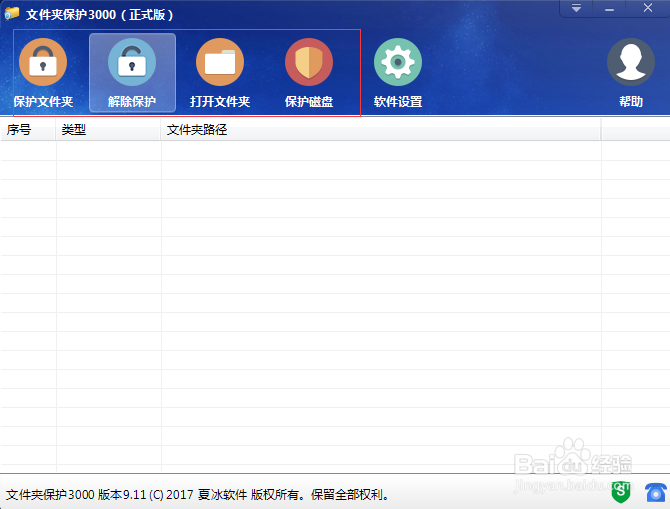Sort by the 类型 column header
Image resolution: width=670 pixels, height=509 pixels.
(108, 129)
